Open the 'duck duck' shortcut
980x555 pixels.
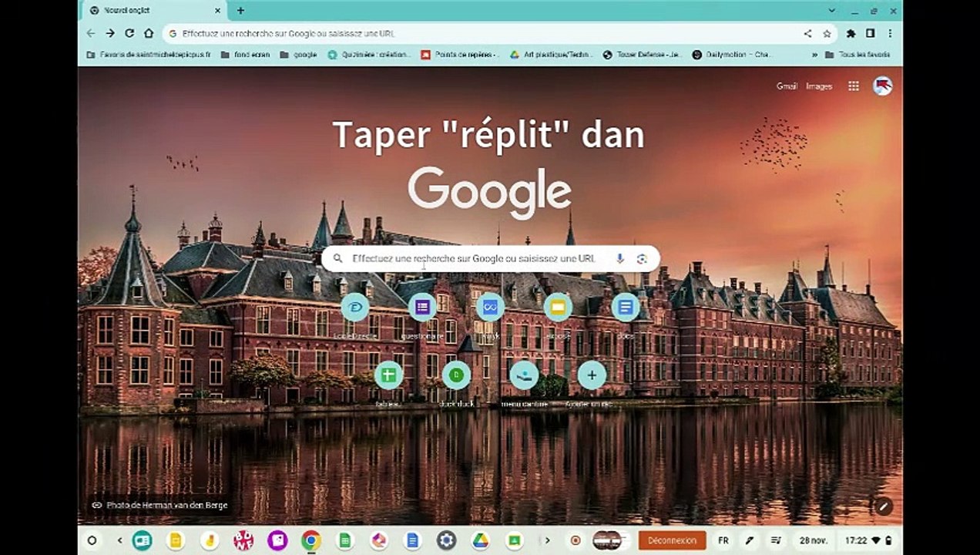[x=456, y=375]
